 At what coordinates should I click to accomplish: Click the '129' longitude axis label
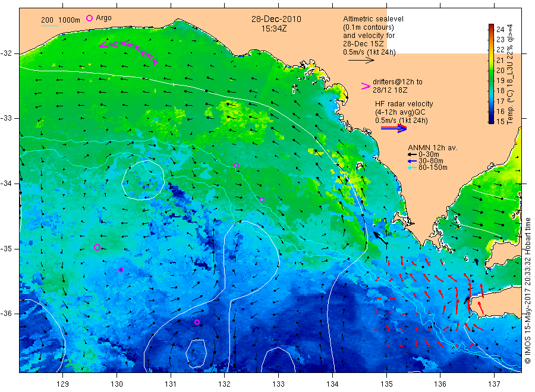[x=63, y=384]
